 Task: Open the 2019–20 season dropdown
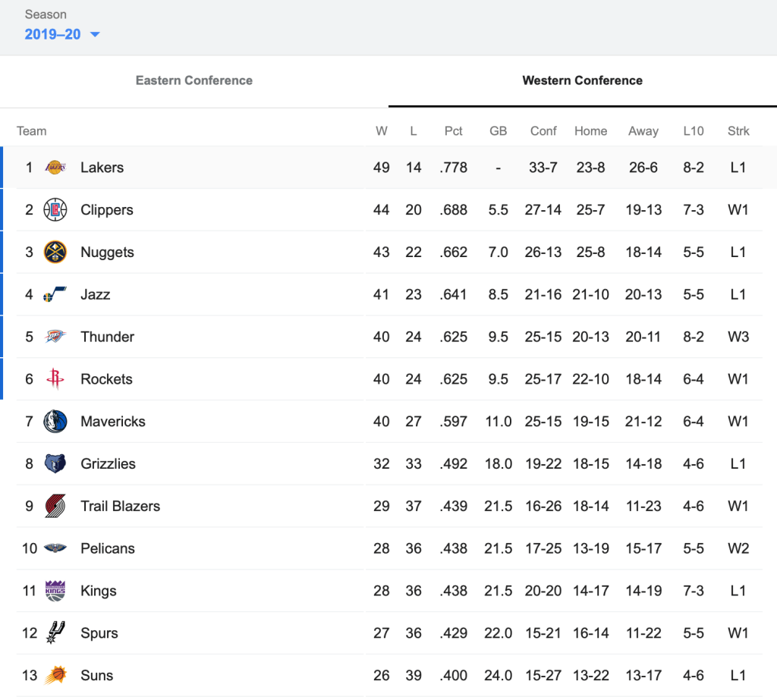[53, 34]
